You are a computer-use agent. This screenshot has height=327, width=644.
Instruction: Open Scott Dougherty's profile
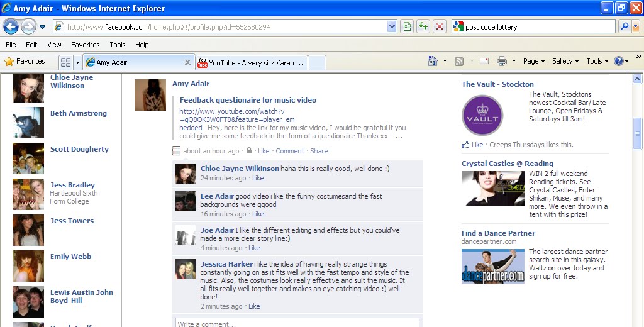pos(79,148)
